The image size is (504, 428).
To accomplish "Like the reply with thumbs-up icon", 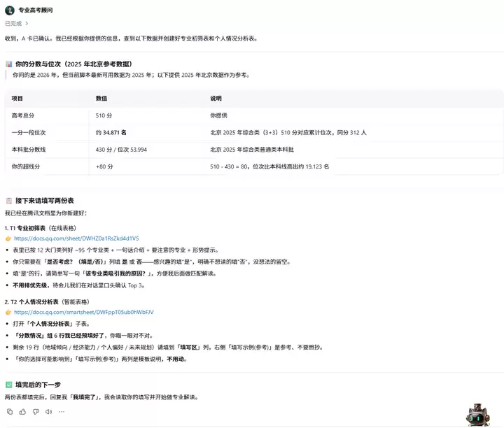I will click(x=23, y=412).
